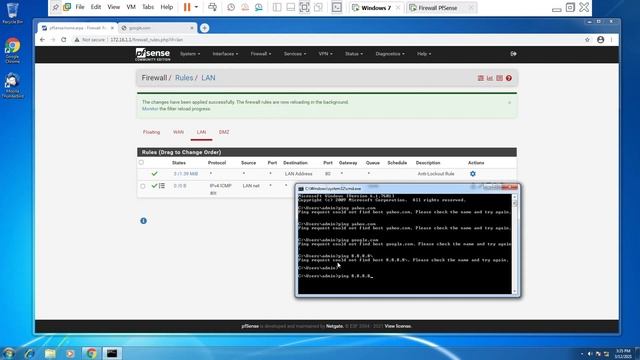Click the pfSense logout icon
The image size is (640, 360).
coord(513,54)
